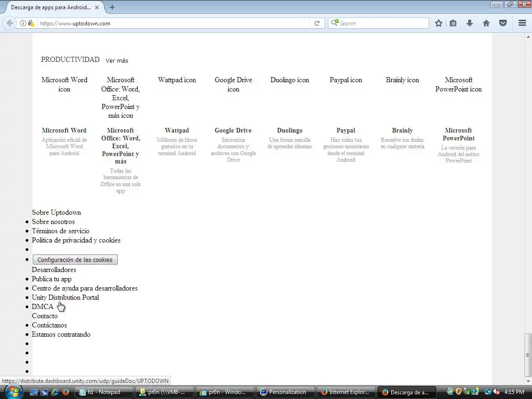
Task: Open the Pocket icon in toolbar
Action: point(503,23)
